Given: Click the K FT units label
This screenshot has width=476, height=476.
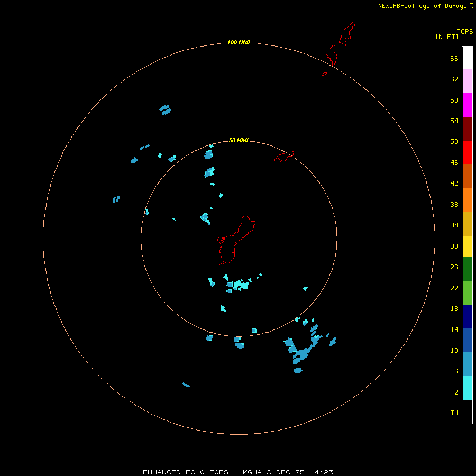Looking at the screenshot, I should coord(447,36).
